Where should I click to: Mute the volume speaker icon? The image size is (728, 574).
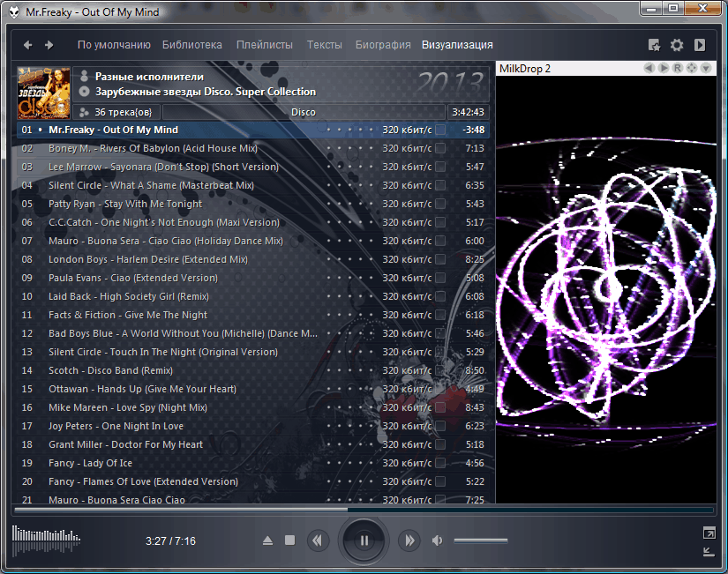pos(437,540)
